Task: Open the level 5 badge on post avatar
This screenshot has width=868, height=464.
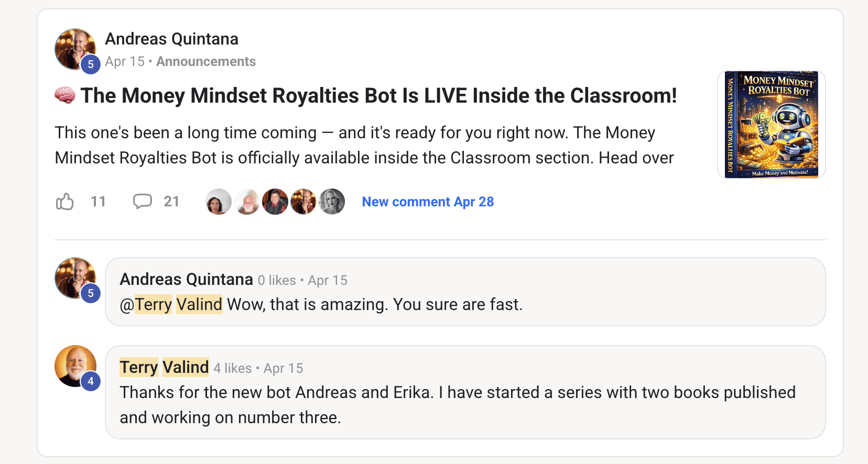Action: click(91, 64)
